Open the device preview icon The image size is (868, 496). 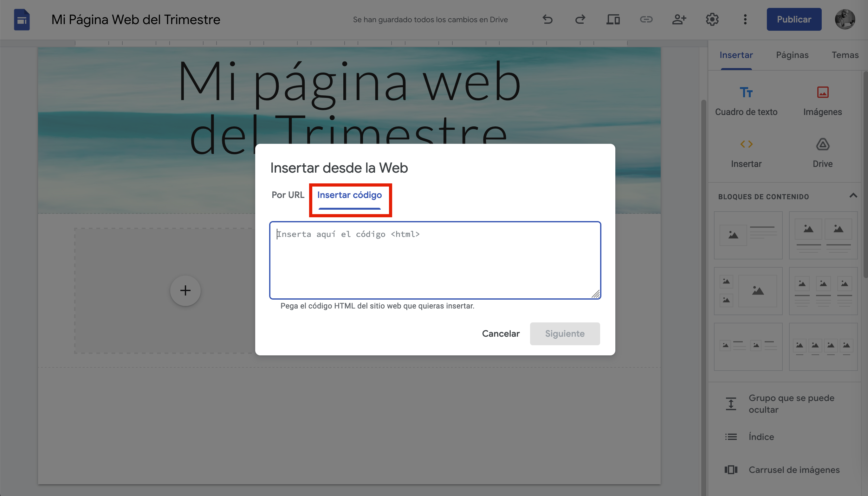point(613,19)
